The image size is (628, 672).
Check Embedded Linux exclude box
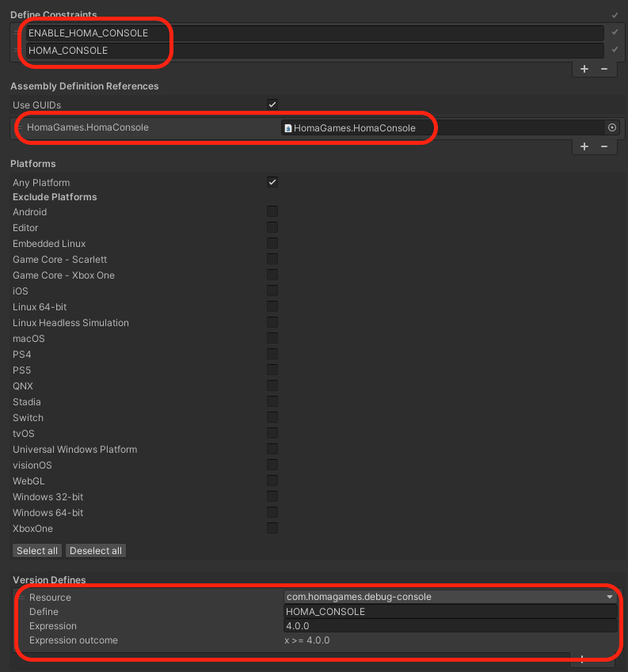point(272,243)
